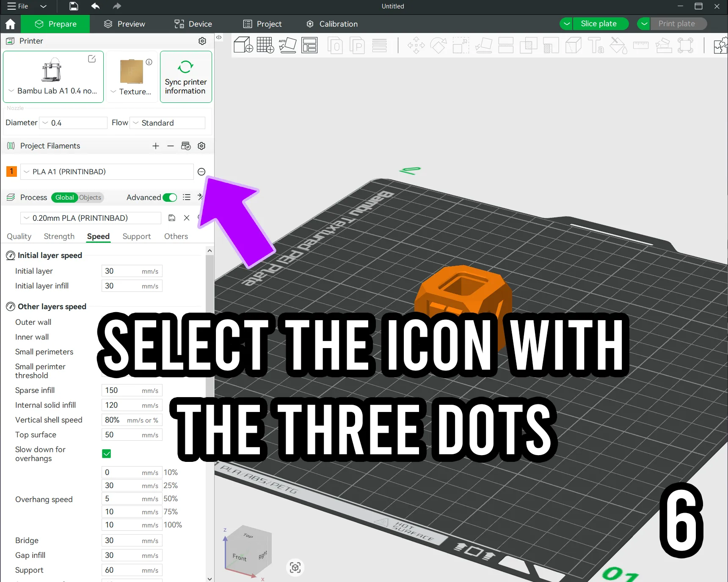Remove a filament with the minus icon
The image size is (728, 582).
click(171, 146)
